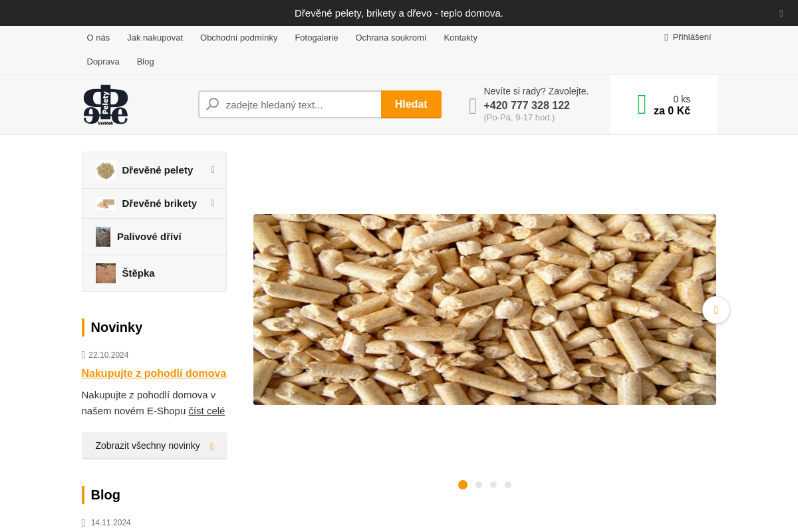Click the Palivové dříví category image
Screen dimensions: 798x532
[x=103, y=237]
